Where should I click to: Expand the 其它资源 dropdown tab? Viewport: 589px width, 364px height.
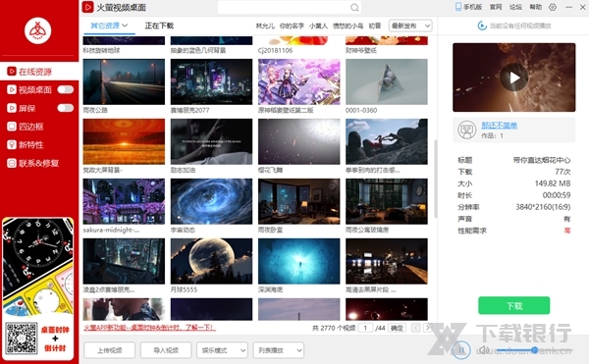(109, 26)
